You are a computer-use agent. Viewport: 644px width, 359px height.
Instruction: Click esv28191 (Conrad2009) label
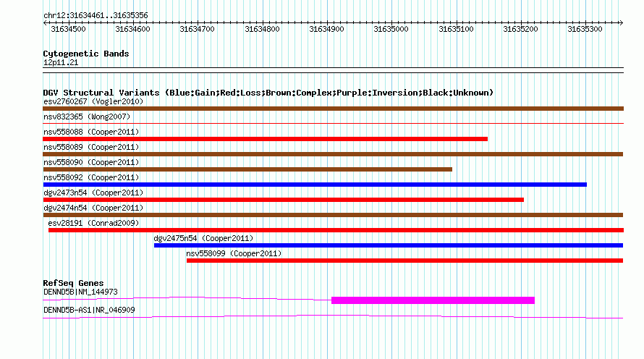point(93,223)
